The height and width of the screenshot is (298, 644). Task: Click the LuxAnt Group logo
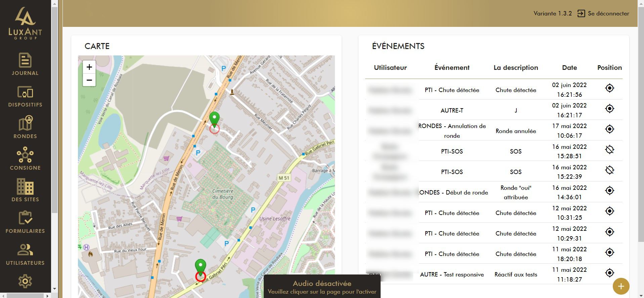[x=25, y=24]
